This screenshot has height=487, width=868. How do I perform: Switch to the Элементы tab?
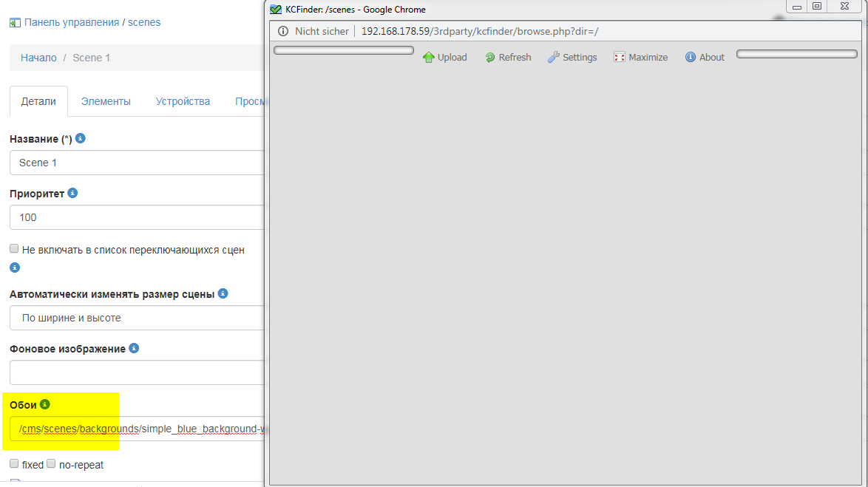click(x=106, y=101)
